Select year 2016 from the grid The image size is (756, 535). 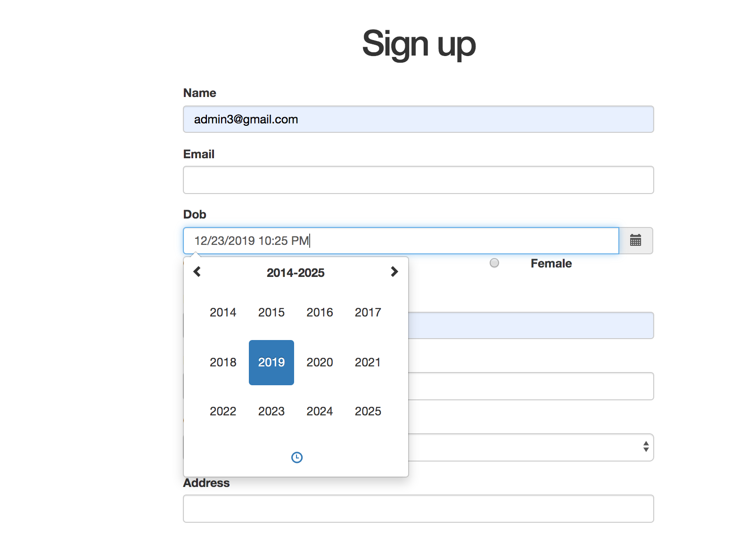[x=320, y=312]
